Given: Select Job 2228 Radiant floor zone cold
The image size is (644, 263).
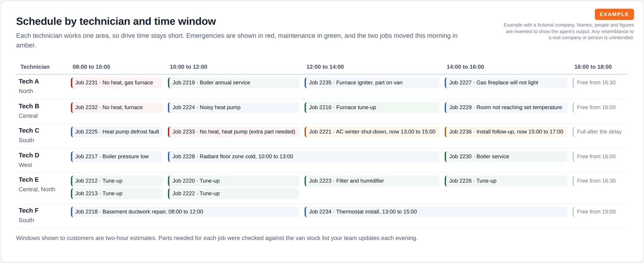Looking at the screenshot, I should pos(303,156).
